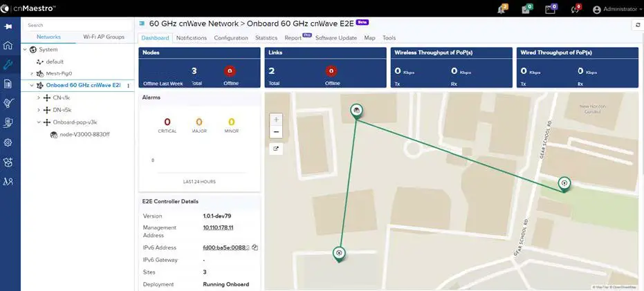This screenshot has height=291, width=644.
Task: Zoom out on the map
Action: [276, 132]
